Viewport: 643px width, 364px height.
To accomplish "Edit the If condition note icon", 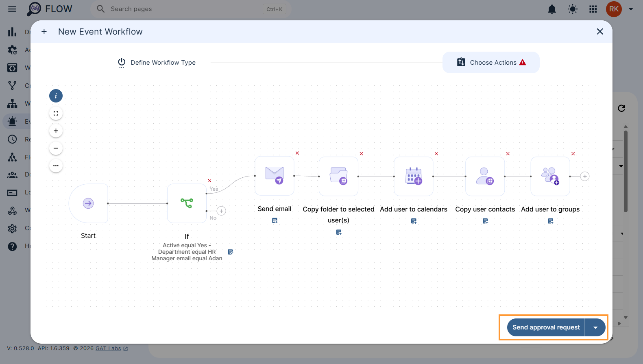I will pos(230,252).
